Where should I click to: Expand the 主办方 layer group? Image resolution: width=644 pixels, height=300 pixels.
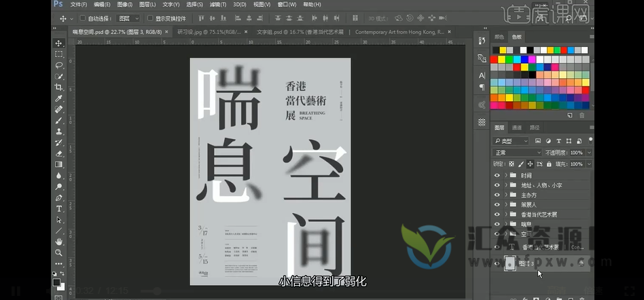click(x=506, y=195)
